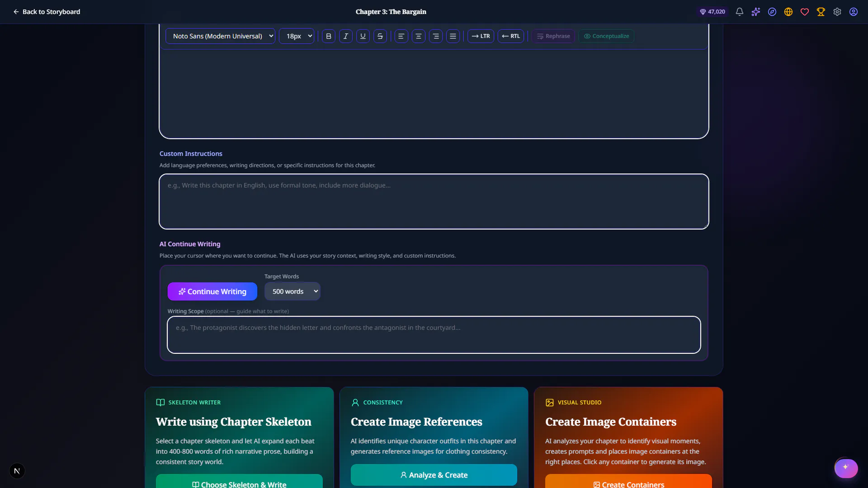Open the AI sparkles icon in header
This screenshot has height=488, width=868.
(x=756, y=12)
